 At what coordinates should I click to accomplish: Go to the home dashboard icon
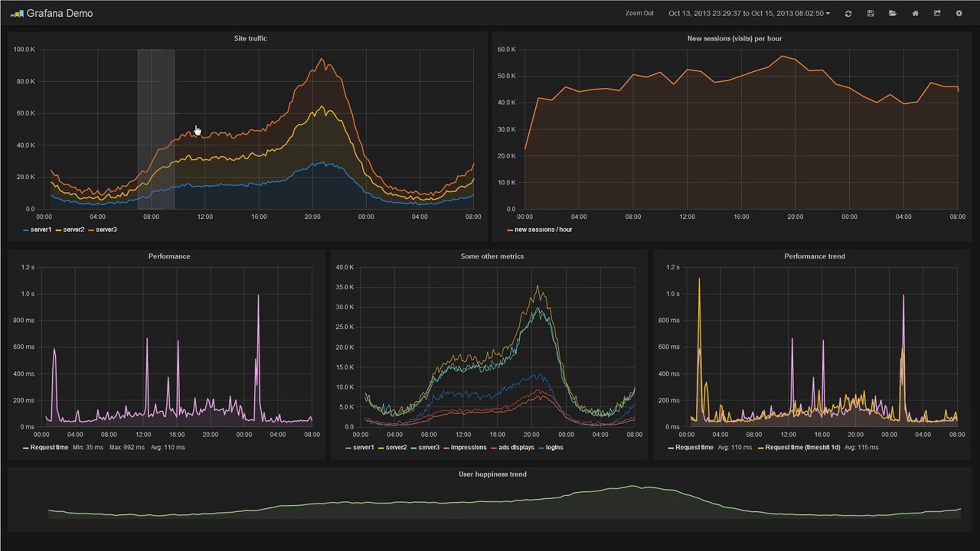[915, 13]
